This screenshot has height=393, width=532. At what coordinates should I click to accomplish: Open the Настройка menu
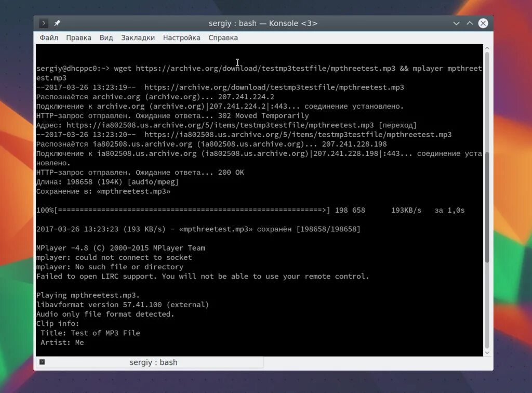tap(181, 37)
